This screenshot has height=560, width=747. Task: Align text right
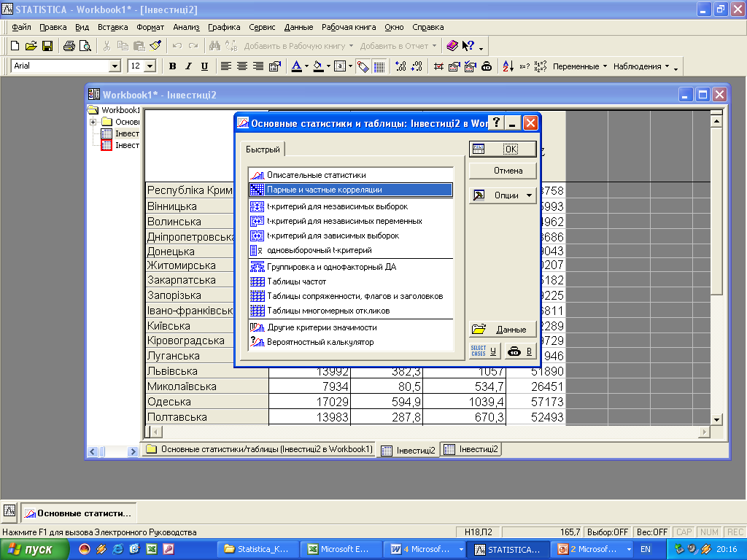pyautogui.click(x=258, y=66)
